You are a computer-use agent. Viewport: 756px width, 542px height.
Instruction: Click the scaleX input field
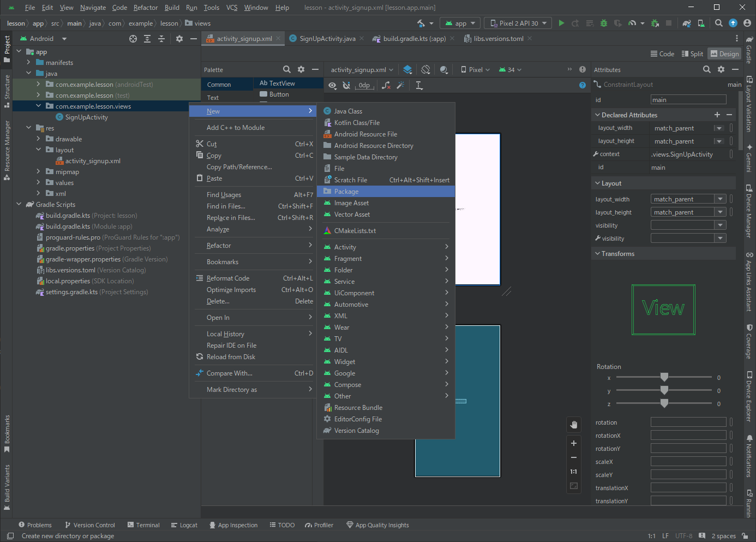tap(688, 462)
